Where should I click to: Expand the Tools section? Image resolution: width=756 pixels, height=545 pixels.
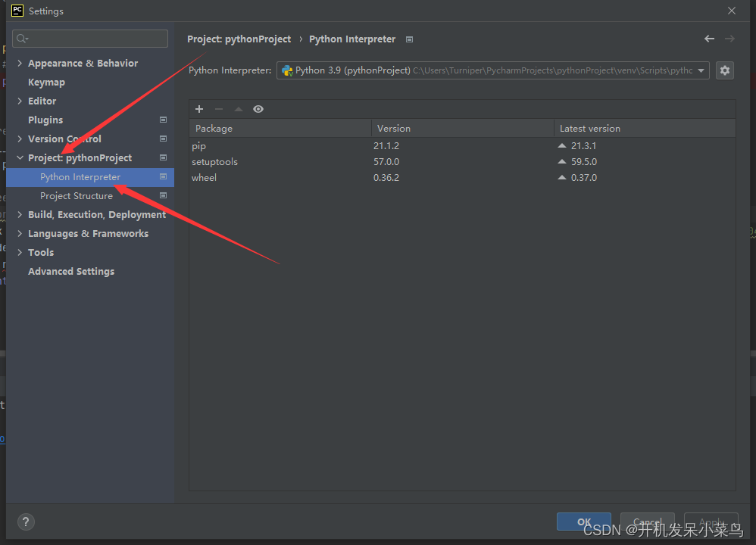(x=20, y=252)
